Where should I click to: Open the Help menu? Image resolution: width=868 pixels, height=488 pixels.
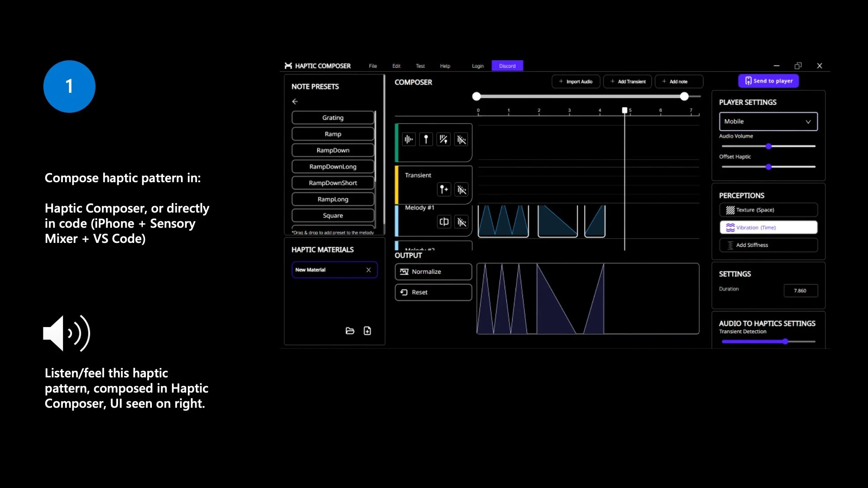pyautogui.click(x=445, y=66)
